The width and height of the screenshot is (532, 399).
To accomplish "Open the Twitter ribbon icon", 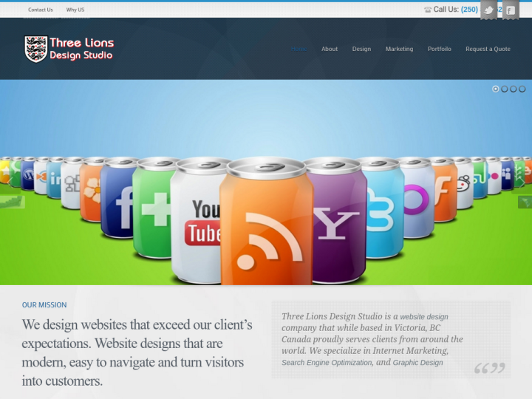I will tap(488, 10).
